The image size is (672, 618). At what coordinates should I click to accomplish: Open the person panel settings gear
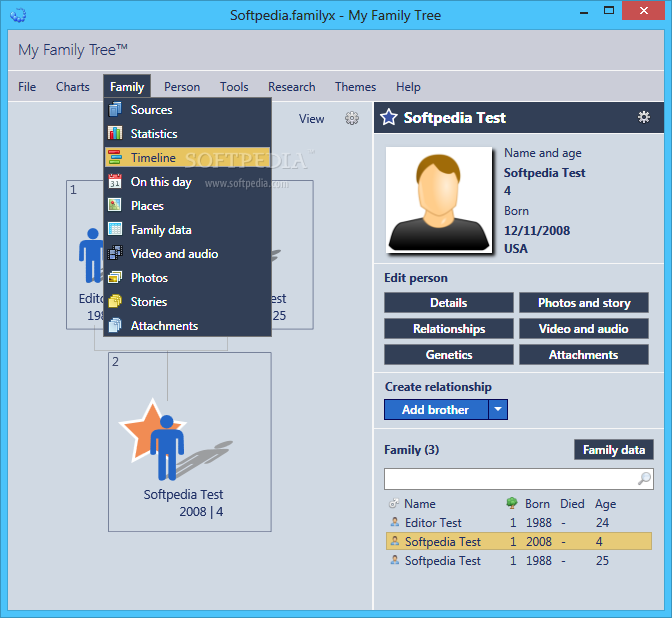(644, 117)
